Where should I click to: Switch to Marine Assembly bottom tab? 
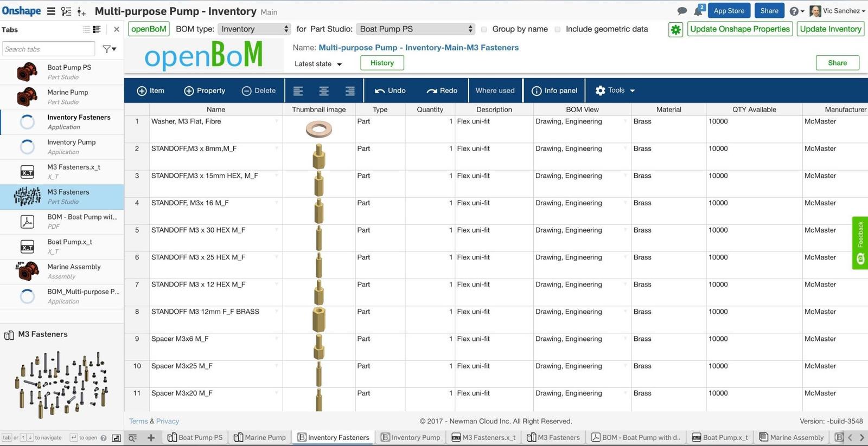tap(792, 438)
